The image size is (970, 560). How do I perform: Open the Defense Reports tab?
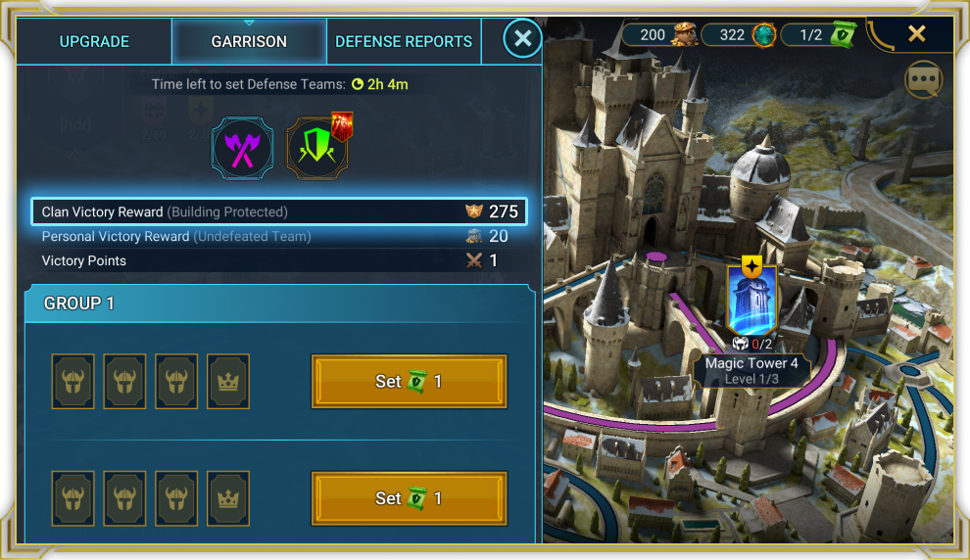coord(404,41)
